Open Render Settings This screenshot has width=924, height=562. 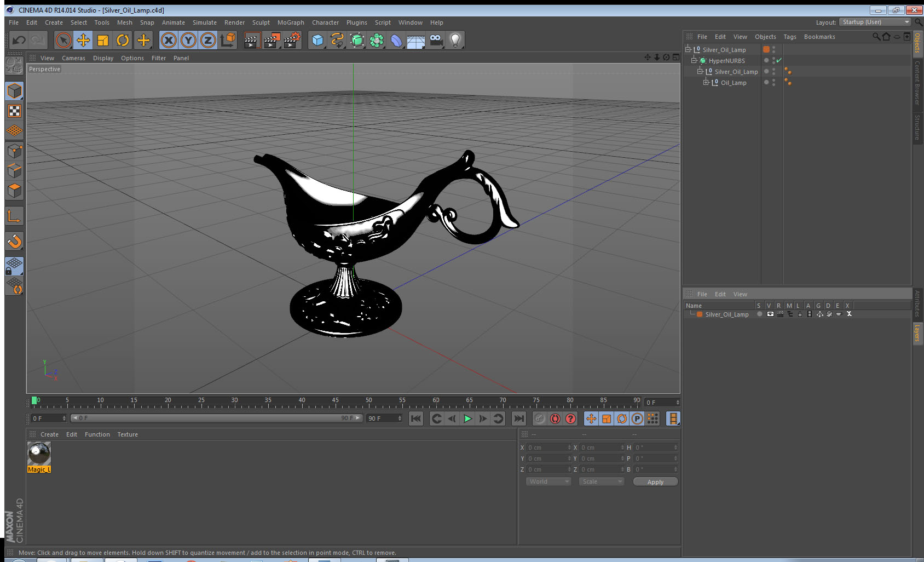(x=292, y=40)
